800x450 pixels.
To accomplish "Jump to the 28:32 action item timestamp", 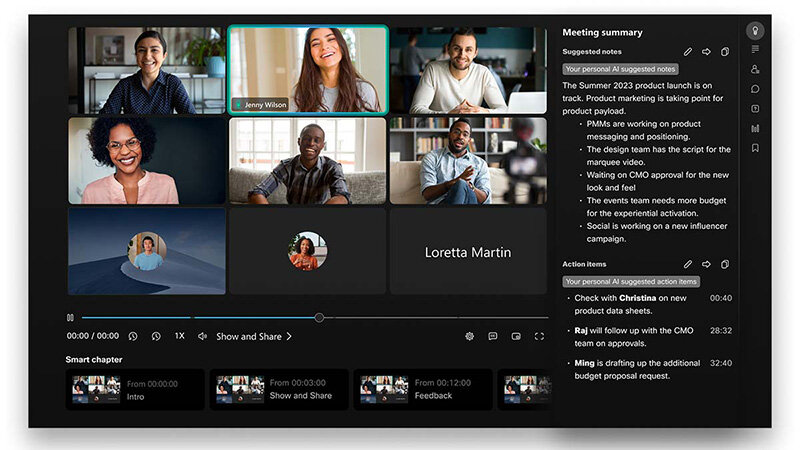I will 721,331.
